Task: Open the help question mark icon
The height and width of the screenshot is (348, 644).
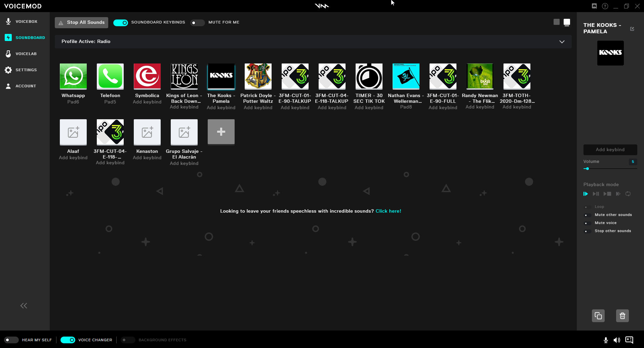Action: pos(605,6)
